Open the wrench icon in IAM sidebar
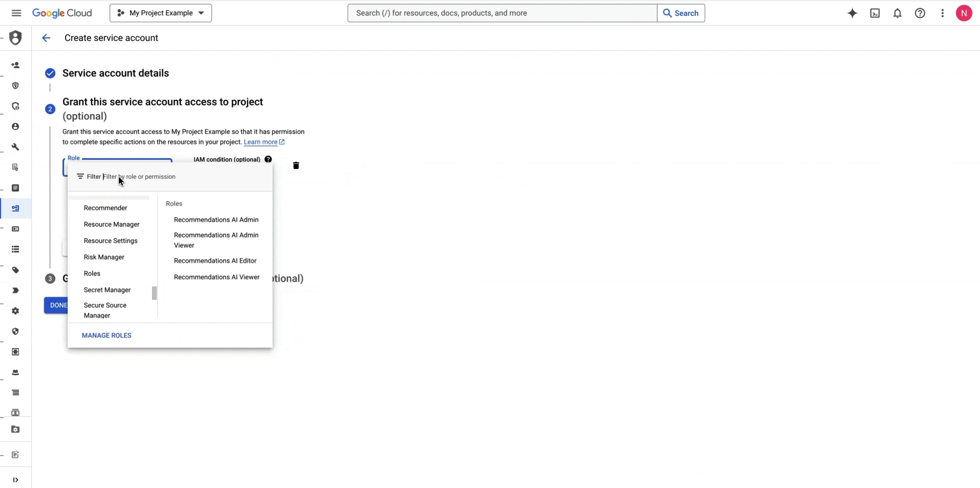980x488 pixels. pyautogui.click(x=15, y=147)
